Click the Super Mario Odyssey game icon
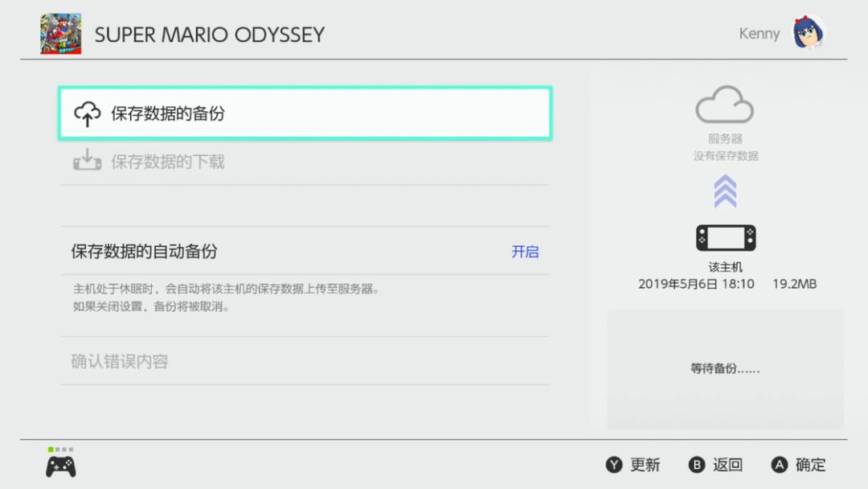868x489 pixels. pyautogui.click(x=61, y=34)
